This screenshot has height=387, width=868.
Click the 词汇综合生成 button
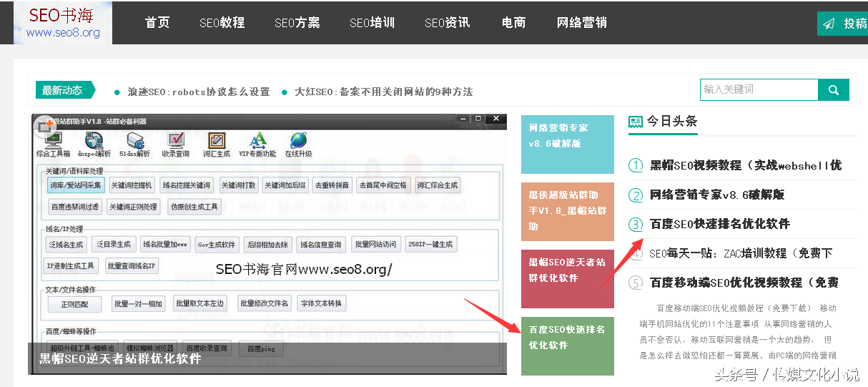click(x=437, y=185)
